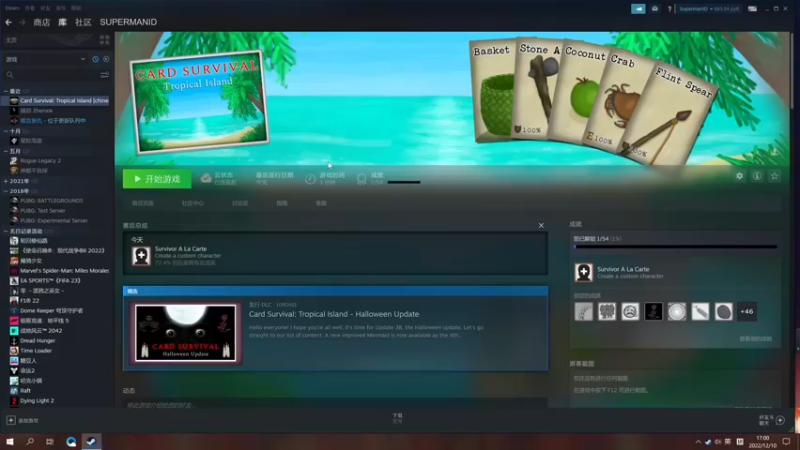Go forward with the right arrow

(x=22, y=22)
